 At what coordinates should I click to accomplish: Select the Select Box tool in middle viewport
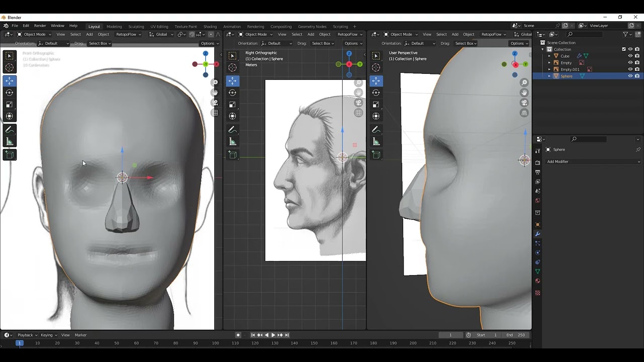[232, 56]
